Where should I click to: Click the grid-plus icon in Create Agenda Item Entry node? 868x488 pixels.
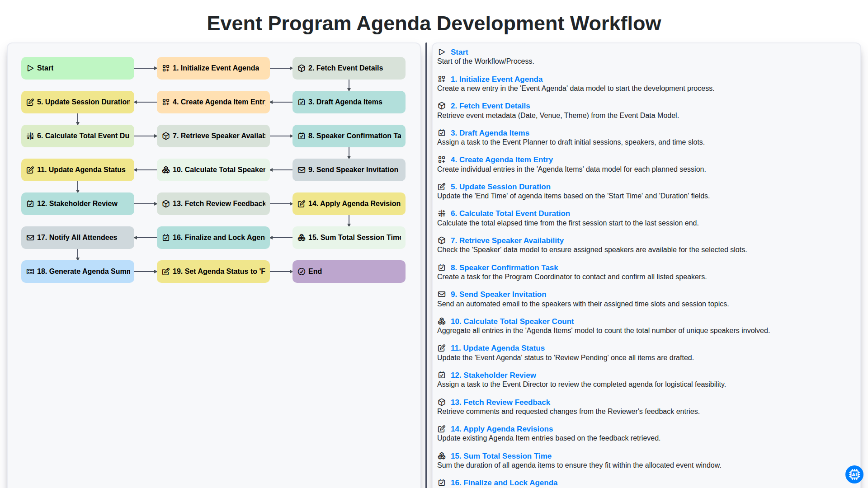pyautogui.click(x=166, y=102)
